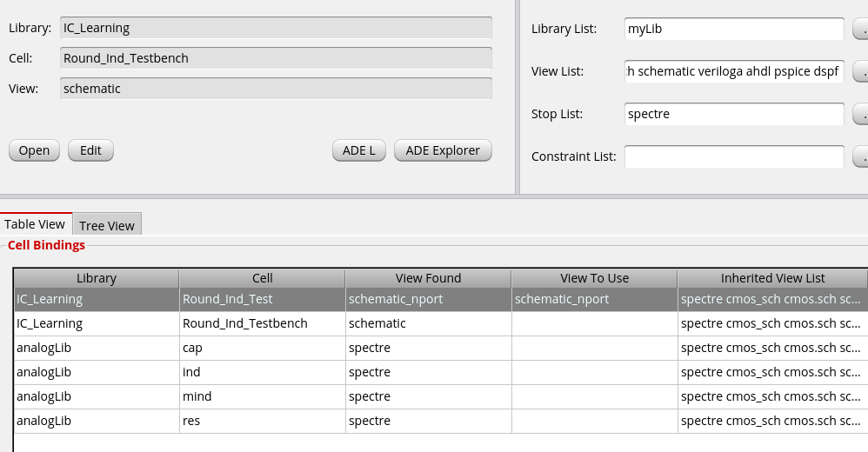Select the Round_Ind_Test cell row
Image resolution: width=868 pixels, height=452 pixels.
point(441,299)
